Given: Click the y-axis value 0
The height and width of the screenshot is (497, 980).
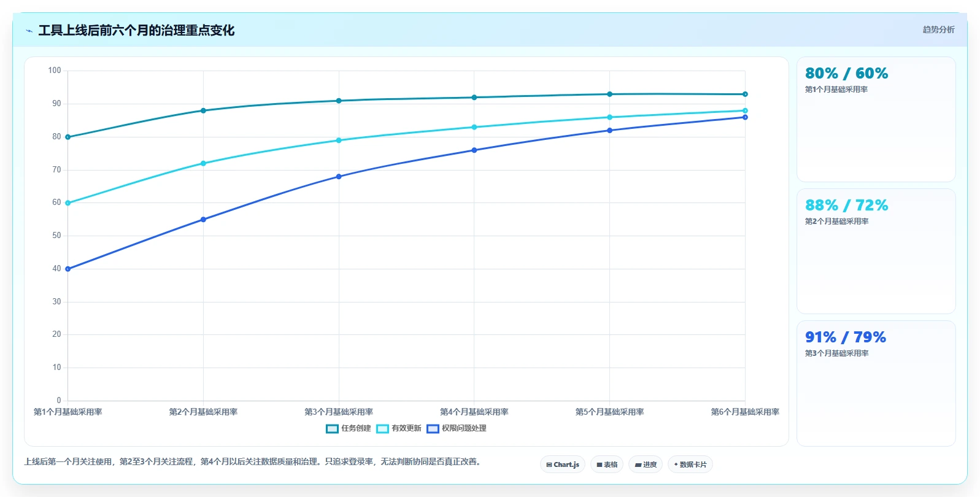Looking at the screenshot, I should [59, 401].
